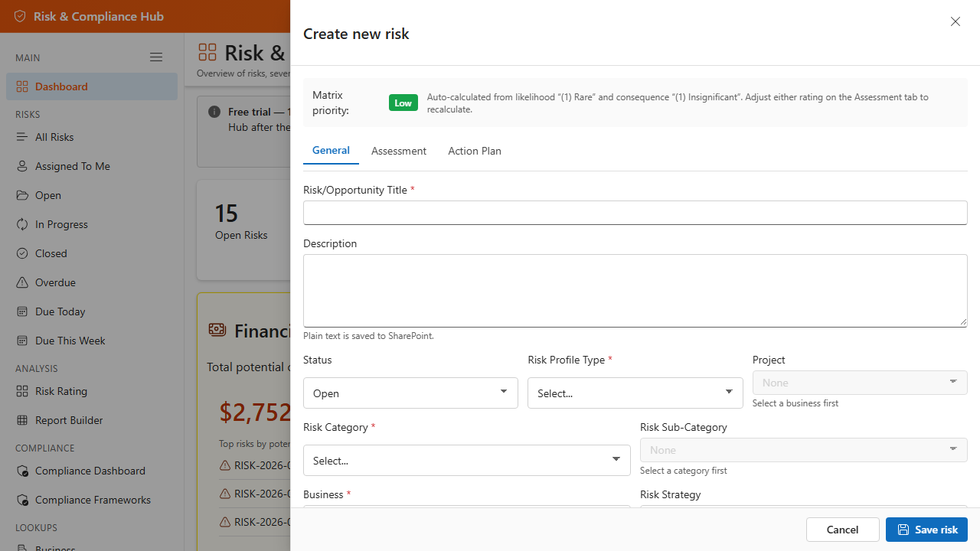
Task: Click the Closed checkmark circle icon
Action: pos(22,253)
